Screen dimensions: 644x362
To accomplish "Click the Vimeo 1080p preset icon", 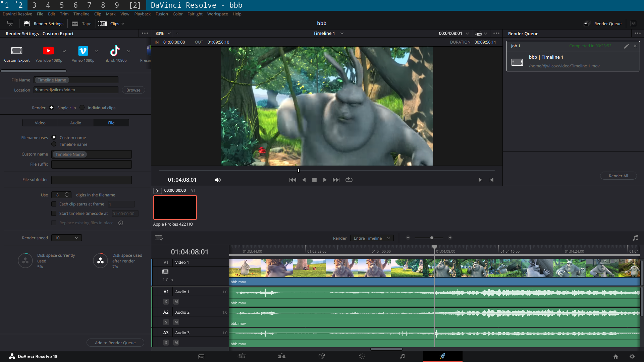I will coord(83,51).
